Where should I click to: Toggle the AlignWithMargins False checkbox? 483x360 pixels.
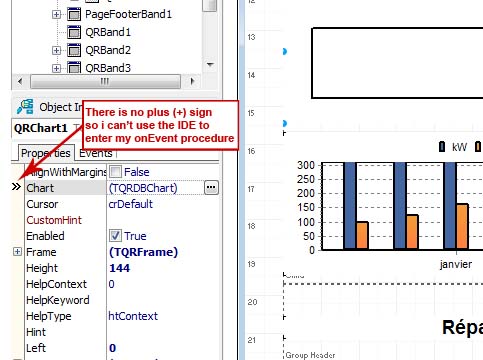[115, 172]
